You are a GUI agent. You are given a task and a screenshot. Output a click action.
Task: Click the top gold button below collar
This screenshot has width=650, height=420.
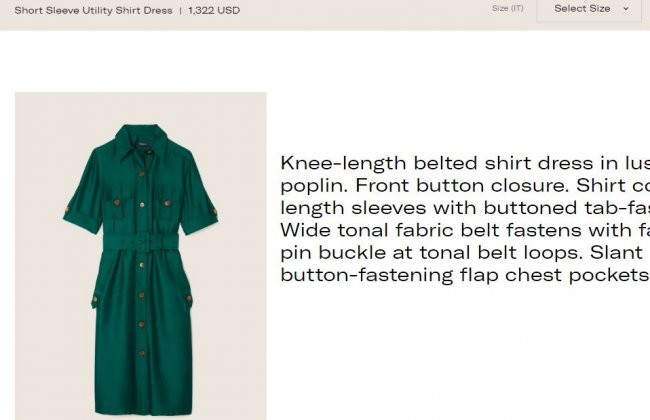[142, 174]
